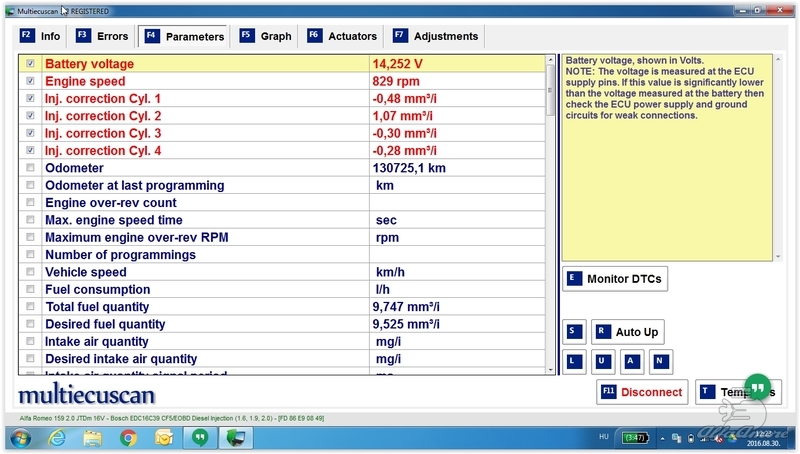Image resolution: width=800 pixels, height=454 pixels.
Task: Open File Explorer from taskbar
Action: (x=92, y=438)
